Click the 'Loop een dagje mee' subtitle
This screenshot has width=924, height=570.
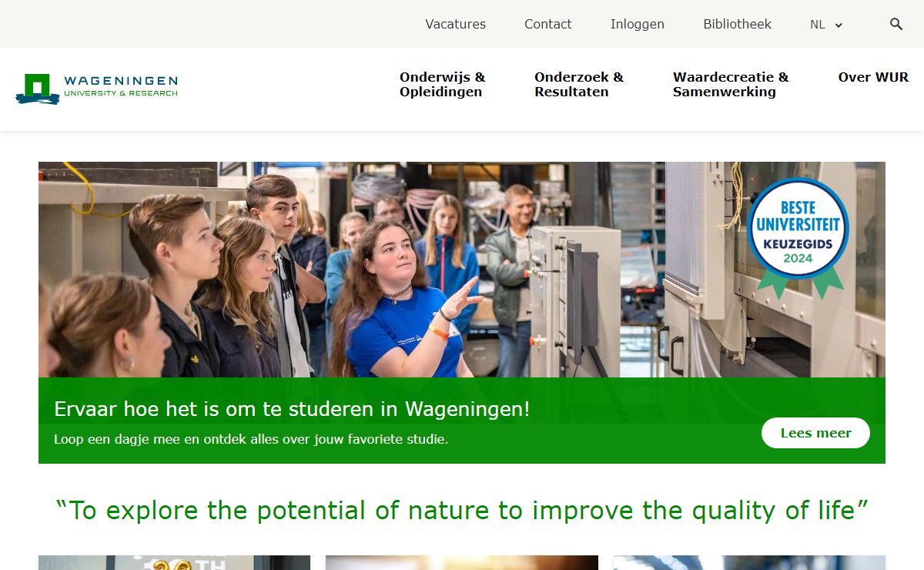(x=251, y=440)
